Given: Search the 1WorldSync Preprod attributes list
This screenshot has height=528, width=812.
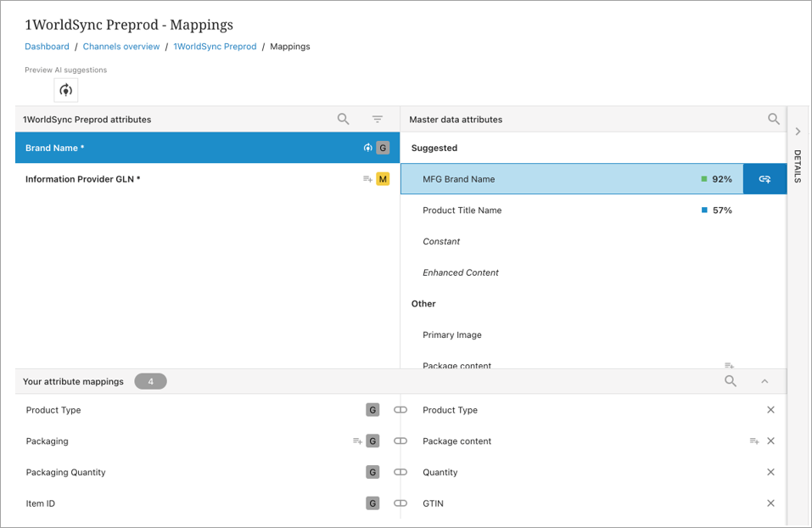Looking at the screenshot, I should [x=343, y=120].
